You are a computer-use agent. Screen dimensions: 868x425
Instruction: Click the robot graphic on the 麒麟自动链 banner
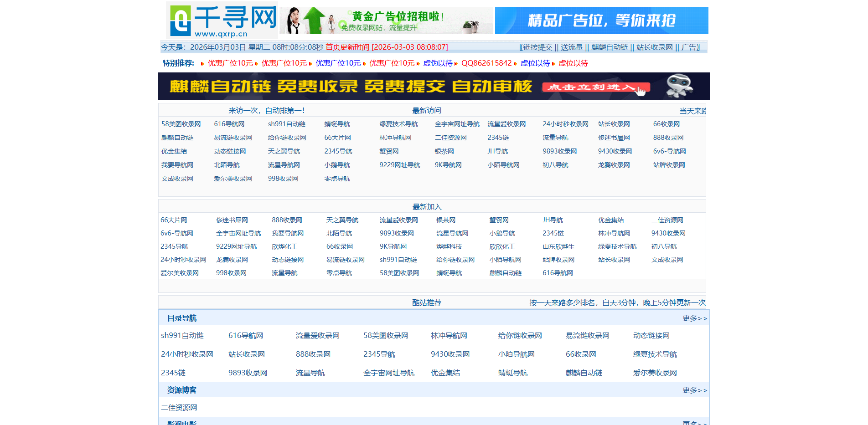(679, 86)
